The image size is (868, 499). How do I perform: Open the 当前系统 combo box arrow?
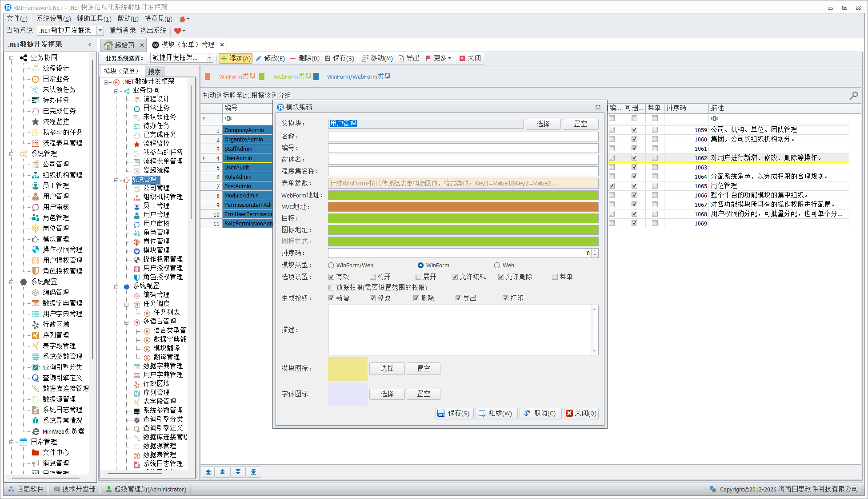point(100,30)
